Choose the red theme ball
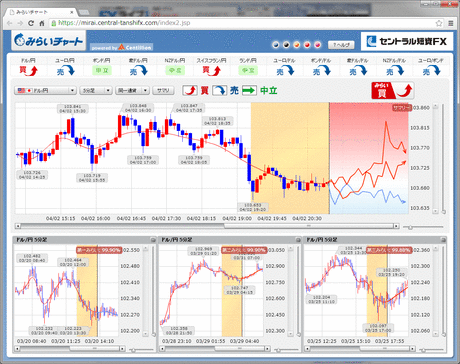460x364 pixels. tap(307, 44)
